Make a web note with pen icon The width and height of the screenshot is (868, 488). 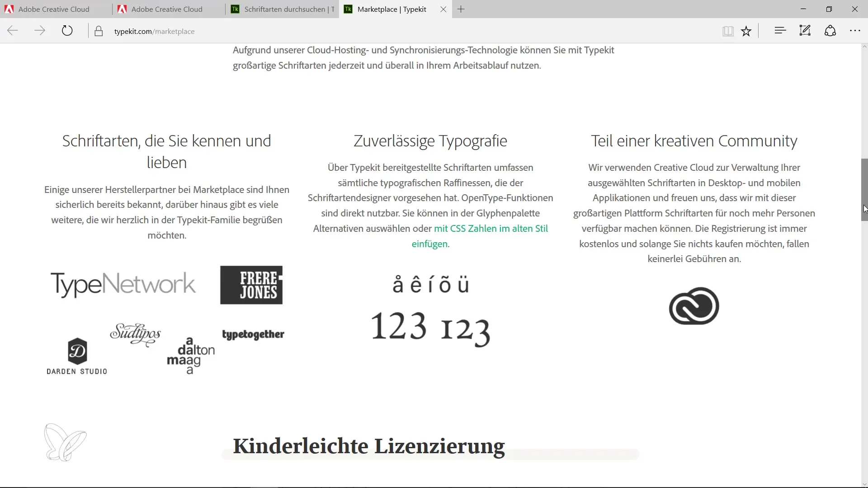(x=805, y=31)
